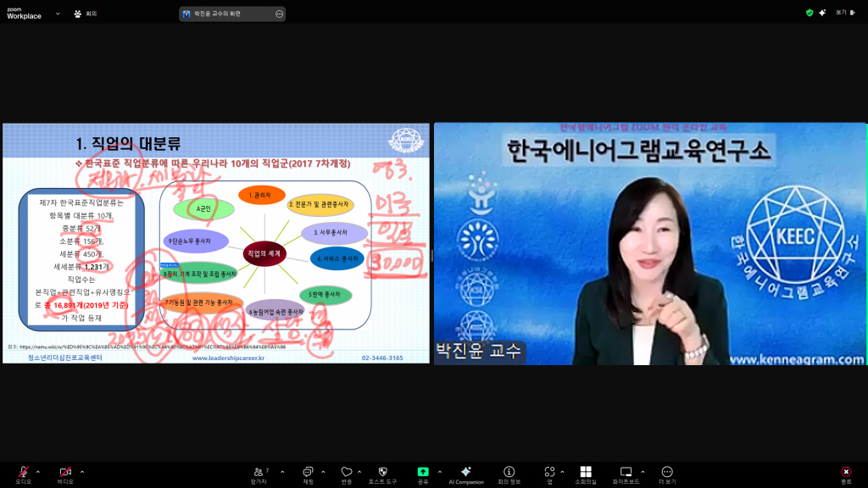Unmute the microphone with the 오디오 button
Image resolution: width=868 pixels, height=488 pixels.
23,474
